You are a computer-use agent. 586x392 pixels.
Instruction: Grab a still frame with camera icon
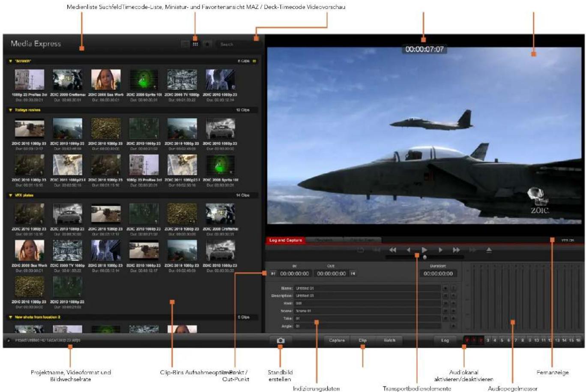[x=281, y=341]
